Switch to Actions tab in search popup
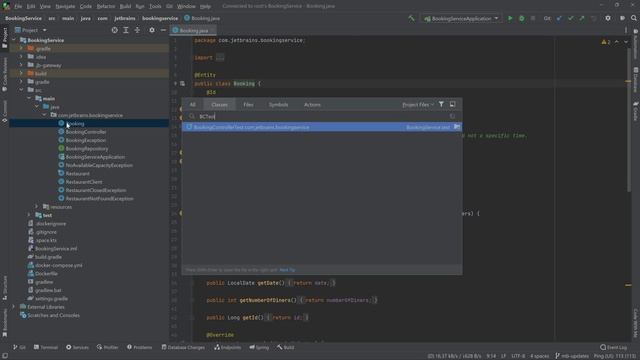 tap(312, 105)
